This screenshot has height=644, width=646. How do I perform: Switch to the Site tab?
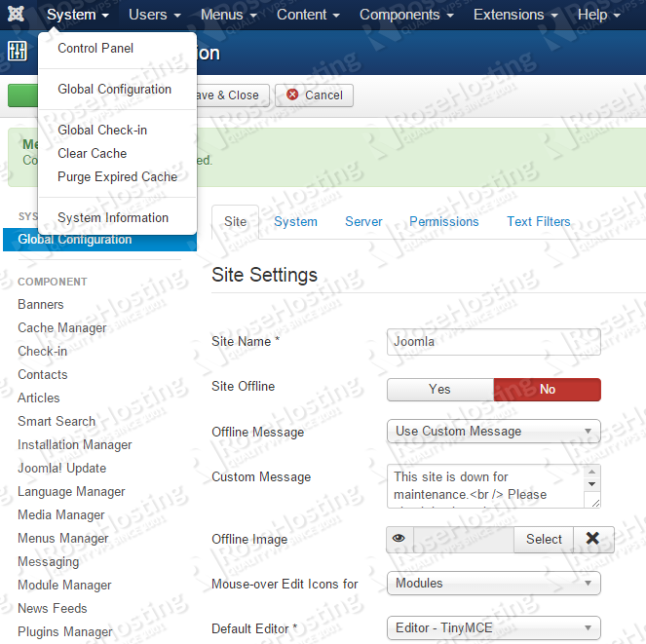tap(235, 222)
